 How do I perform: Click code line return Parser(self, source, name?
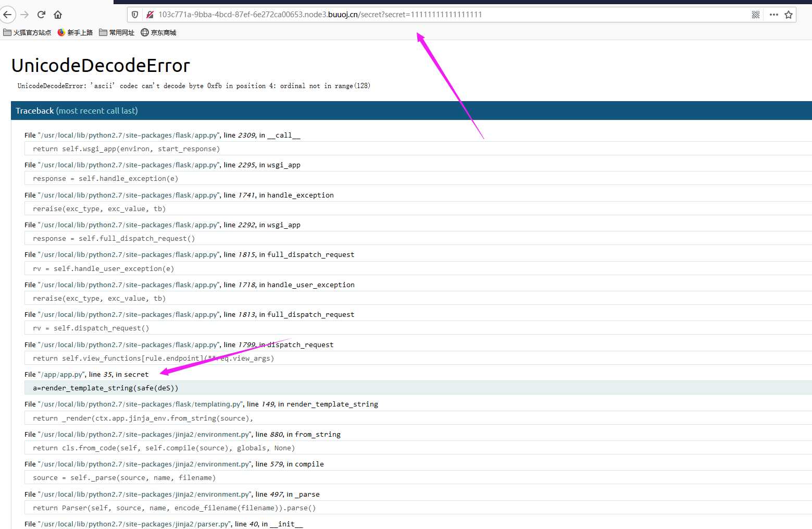tap(418, 508)
